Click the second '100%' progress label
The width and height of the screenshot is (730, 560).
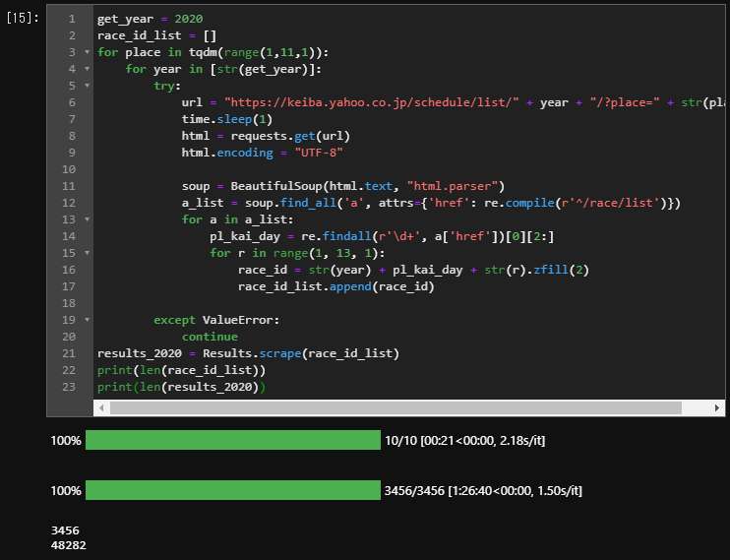tap(66, 490)
